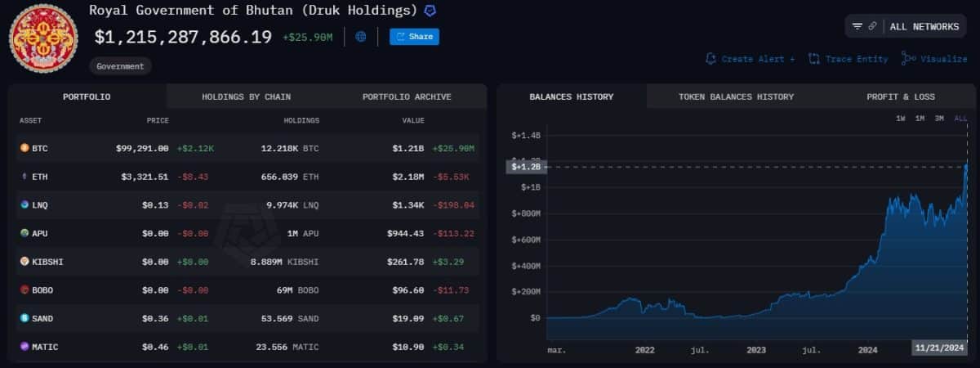Sort by ASSET column header
The image size is (980, 368).
coord(30,120)
